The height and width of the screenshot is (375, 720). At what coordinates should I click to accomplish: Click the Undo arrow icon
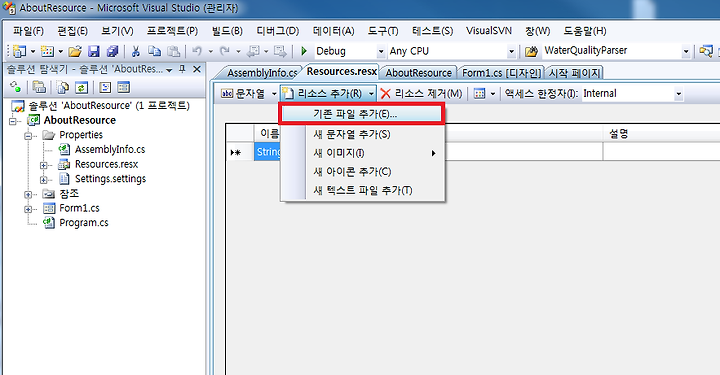(197, 51)
